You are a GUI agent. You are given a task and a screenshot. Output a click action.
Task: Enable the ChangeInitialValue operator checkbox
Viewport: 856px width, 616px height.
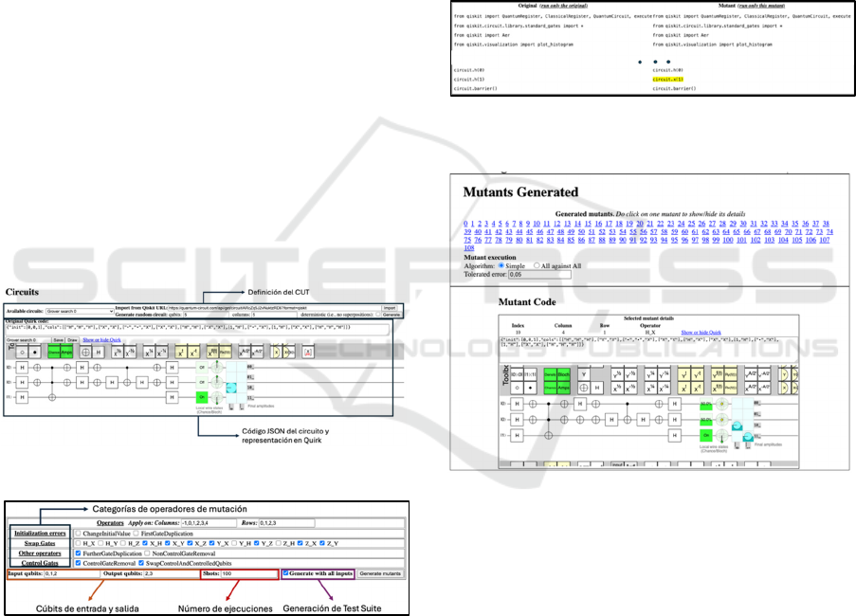76,534
